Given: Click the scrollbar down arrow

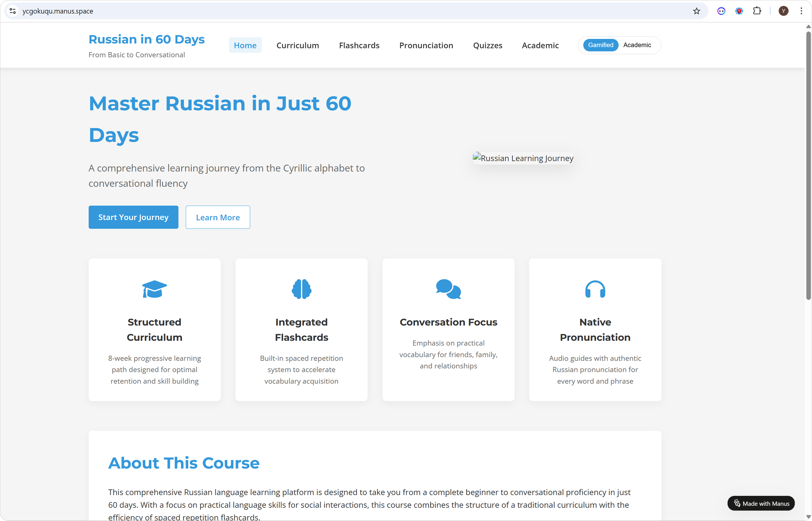Looking at the screenshot, I should 809,517.
